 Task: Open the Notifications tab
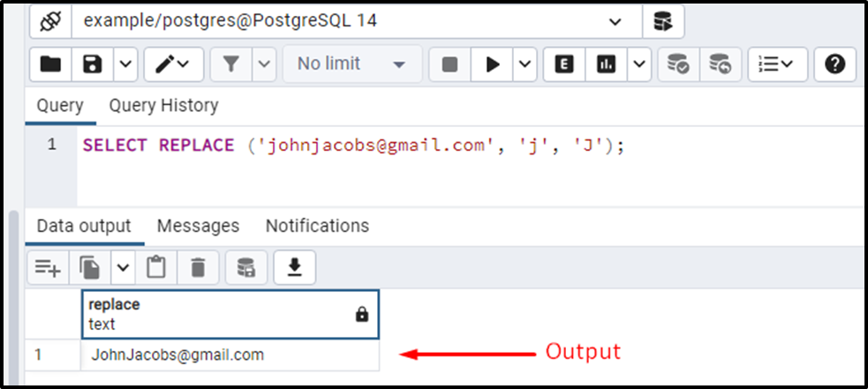click(x=317, y=226)
